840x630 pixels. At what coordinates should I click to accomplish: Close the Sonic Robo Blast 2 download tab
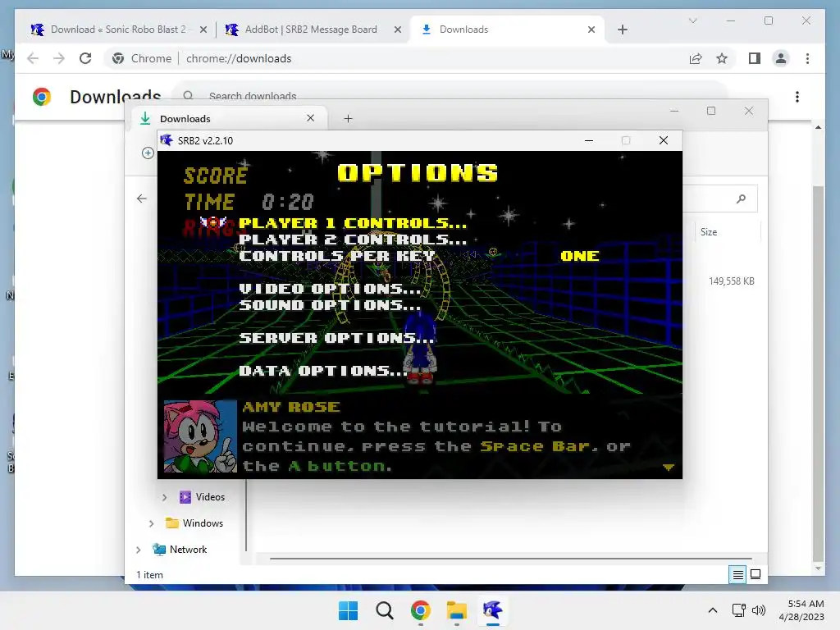(x=203, y=30)
